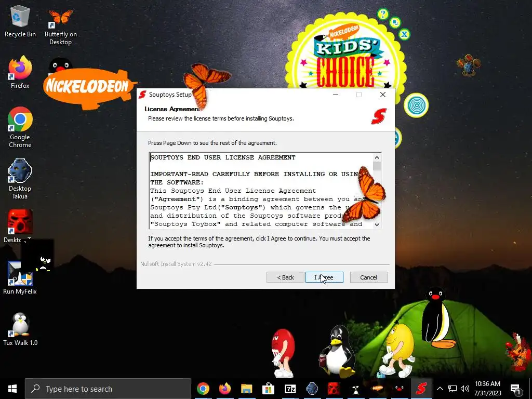Open Chrome from the taskbar

click(x=203, y=389)
